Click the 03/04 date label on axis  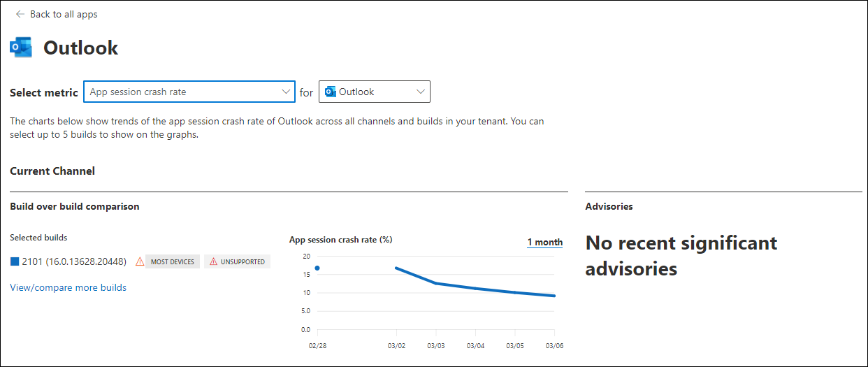pyautogui.click(x=476, y=345)
